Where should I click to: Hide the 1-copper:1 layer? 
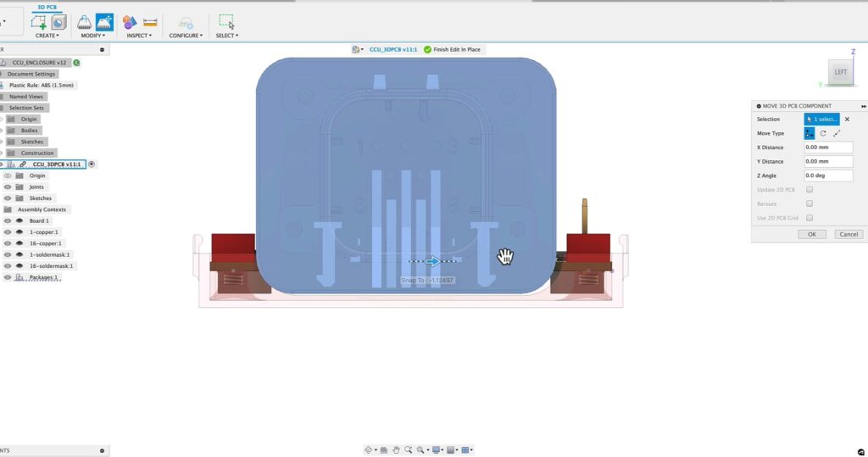(7, 232)
